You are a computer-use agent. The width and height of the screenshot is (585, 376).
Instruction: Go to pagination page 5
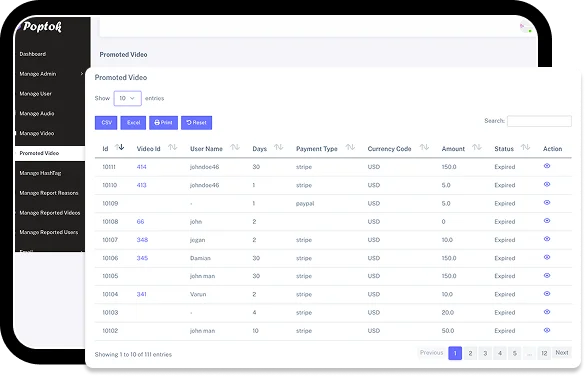click(x=514, y=353)
